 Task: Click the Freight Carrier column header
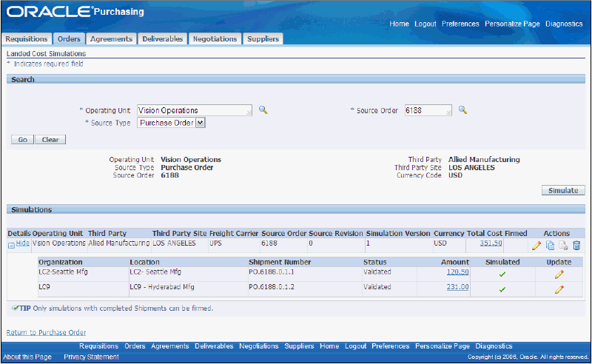tap(234, 233)
